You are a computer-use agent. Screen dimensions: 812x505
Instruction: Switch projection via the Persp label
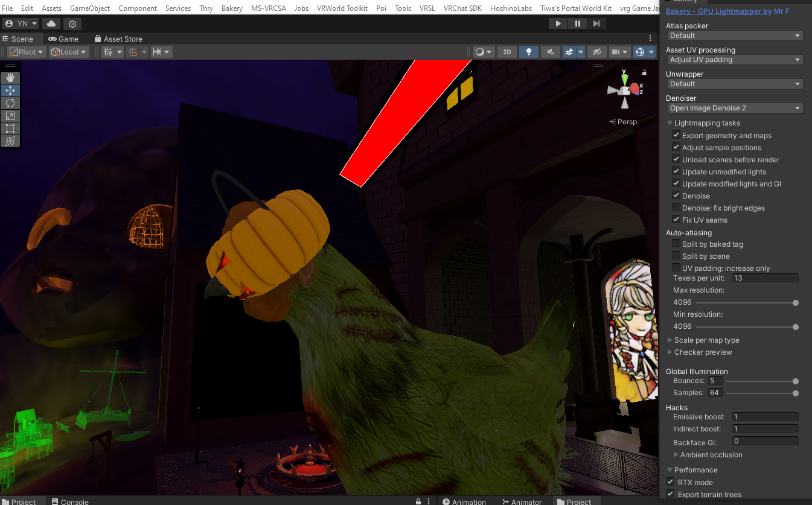pos(627,121)
